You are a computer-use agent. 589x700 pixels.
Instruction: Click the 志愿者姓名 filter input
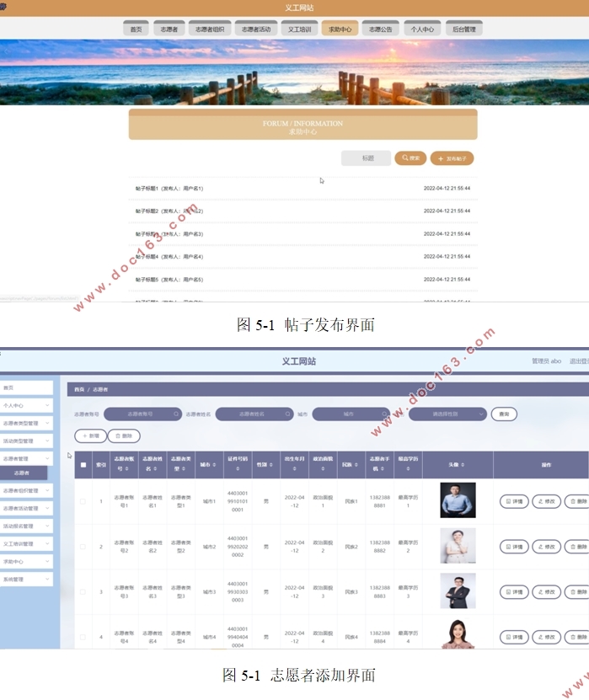[254, 414]
